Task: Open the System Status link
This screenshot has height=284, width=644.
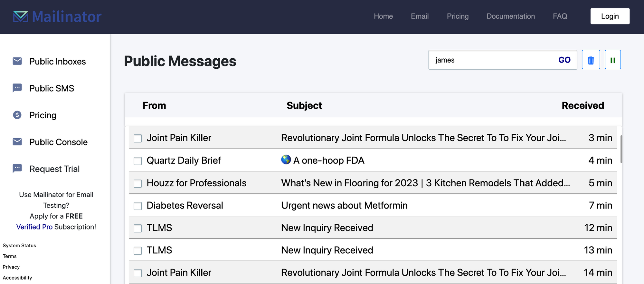Action: point(19,246)
